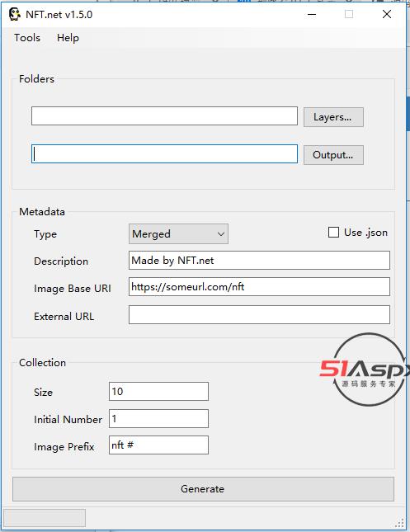Open the Help menu
Image resolution: width=410 pixels, height=532 pixels.
(x=68, y=38)
